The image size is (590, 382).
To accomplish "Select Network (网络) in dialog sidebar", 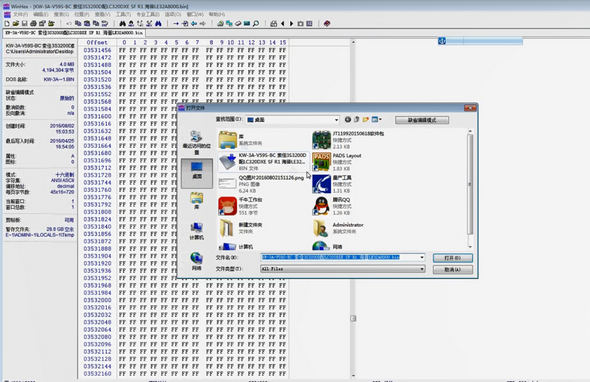I will (196, 261).
